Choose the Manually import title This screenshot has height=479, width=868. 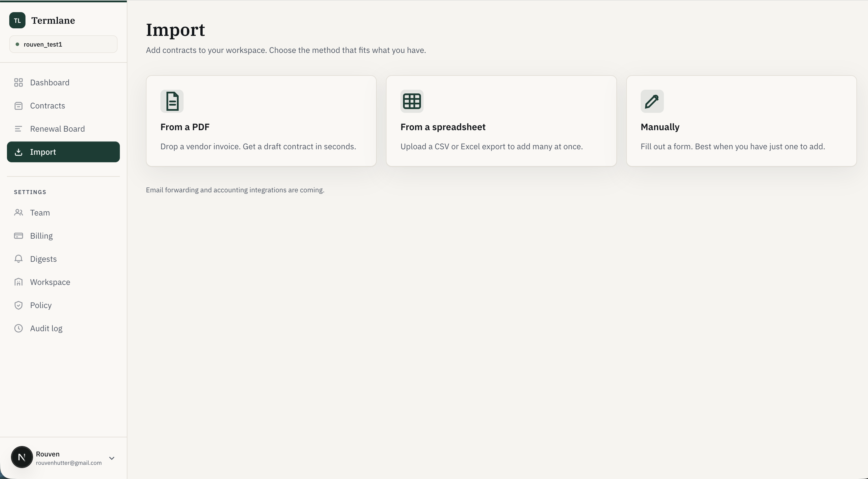pos(660,127)
